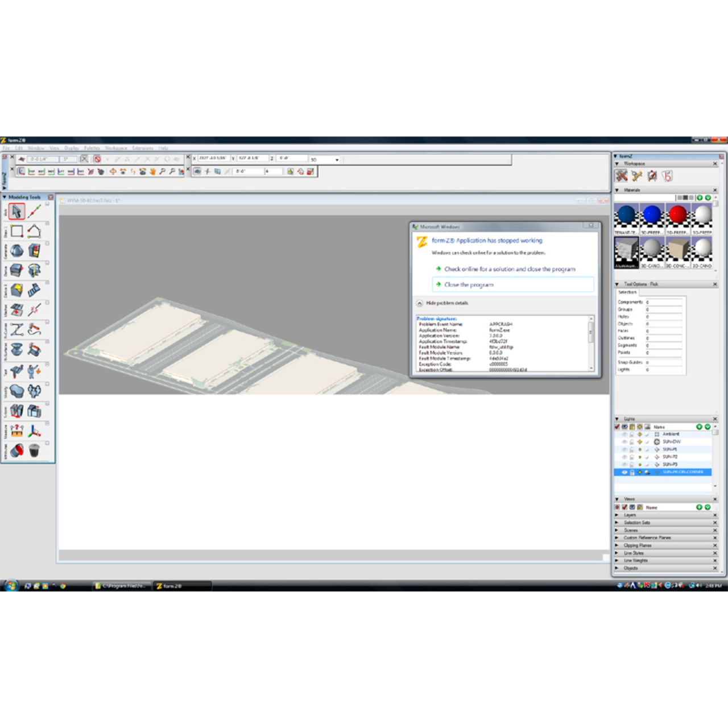Click the trash can delete tool
The image size is (728, 728).
coord(34,450)
